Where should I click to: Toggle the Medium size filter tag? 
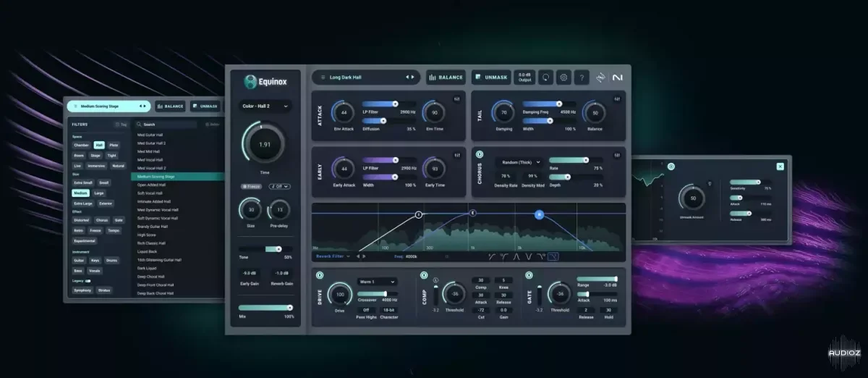[80, 193]
